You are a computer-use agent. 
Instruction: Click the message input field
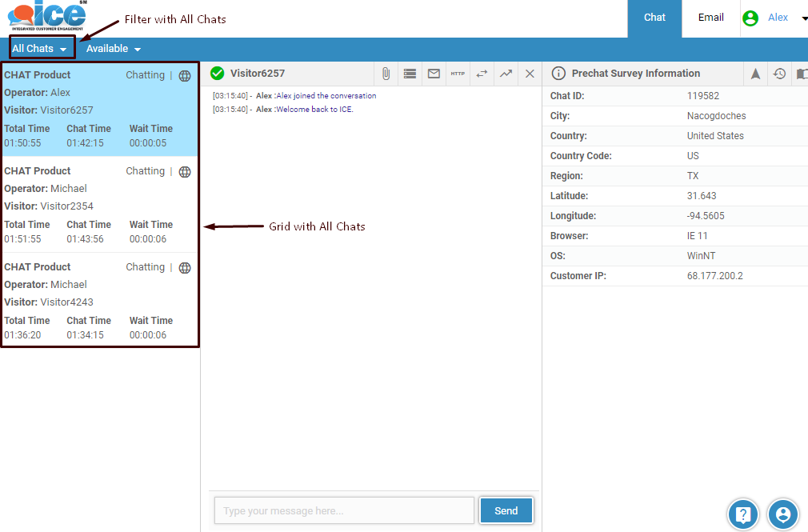(344, 510)
